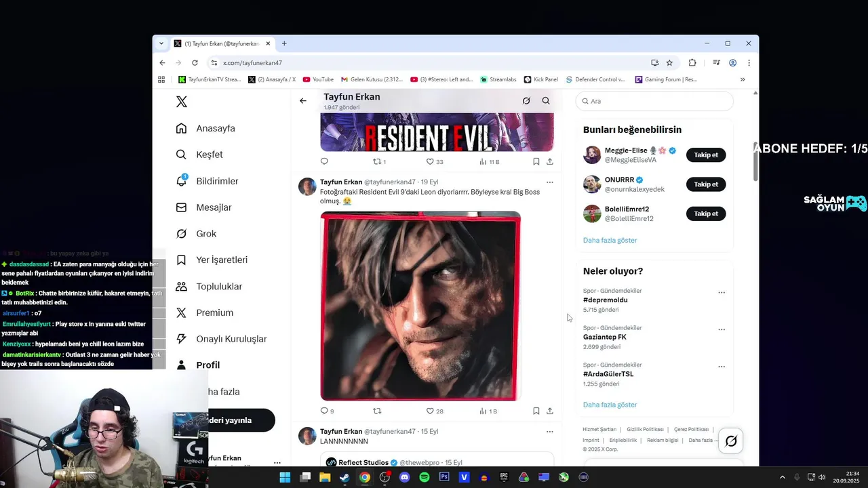Bookmark the Leon eyepatch post
The height and width of the screenshot is (488, 868).
pyautogui.click(x=536, y=411)
